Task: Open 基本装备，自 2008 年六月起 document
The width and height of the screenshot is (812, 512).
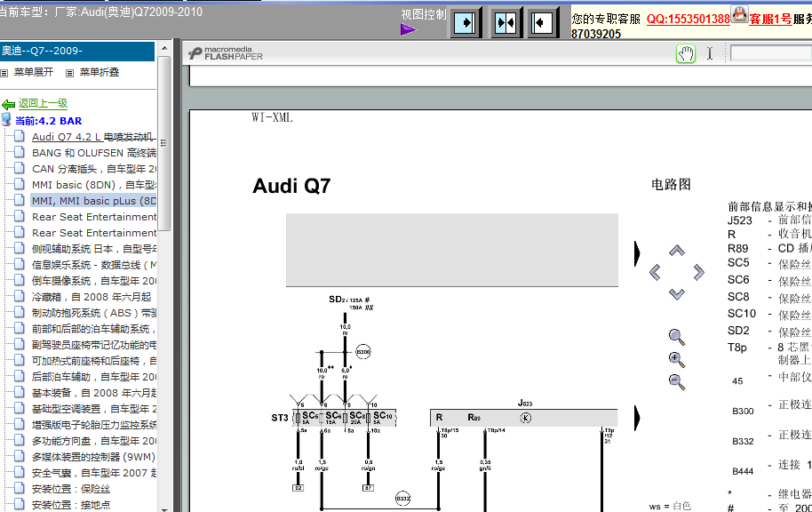Action: point(94,393)
